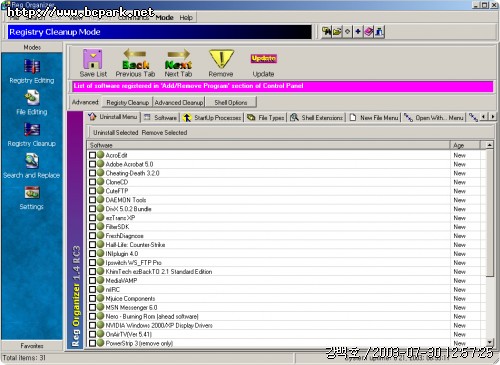This screenshot has height=365, width=500.
Task: Click first icon in top-right toolbar
Action: click(x=326, y=32)
